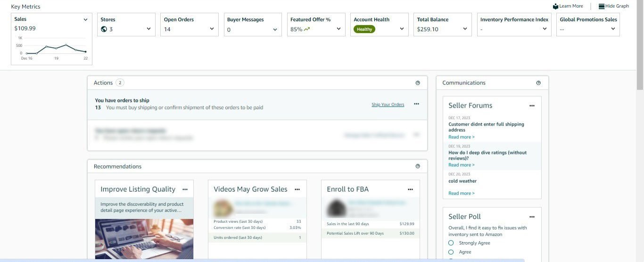
Task: Open more options on Seller Forums widget
Action: pos(532,106)
